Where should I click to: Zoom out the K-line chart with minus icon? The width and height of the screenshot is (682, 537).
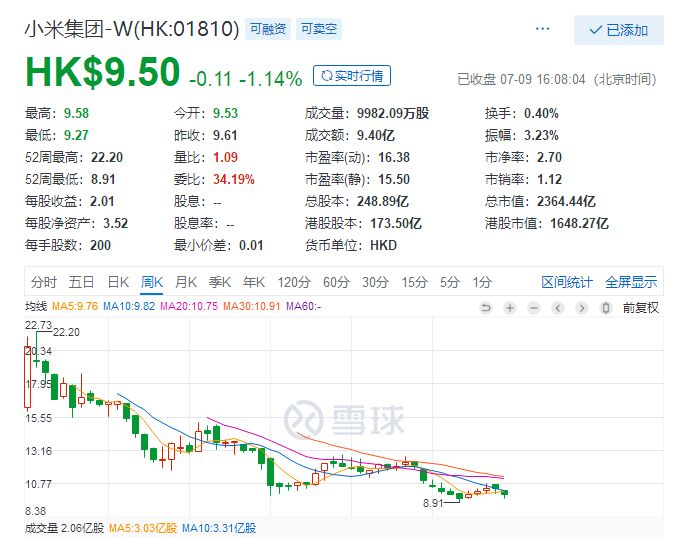(534, 308)
